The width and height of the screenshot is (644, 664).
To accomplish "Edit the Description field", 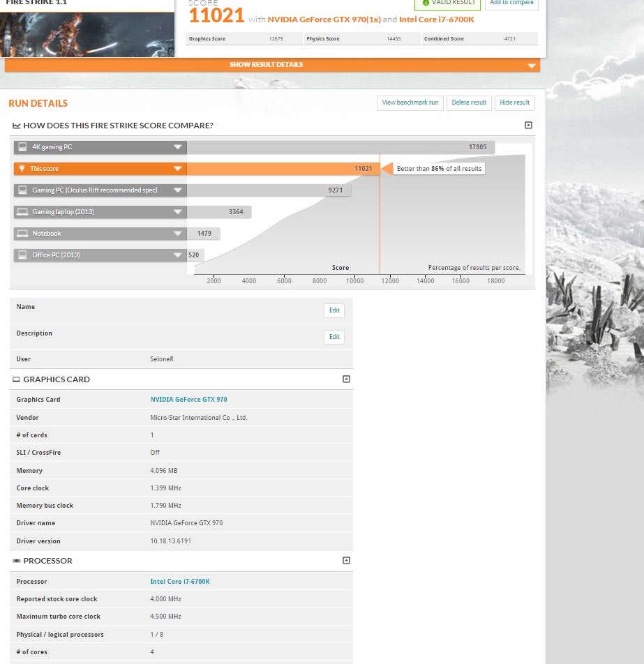I will (334, 337).
